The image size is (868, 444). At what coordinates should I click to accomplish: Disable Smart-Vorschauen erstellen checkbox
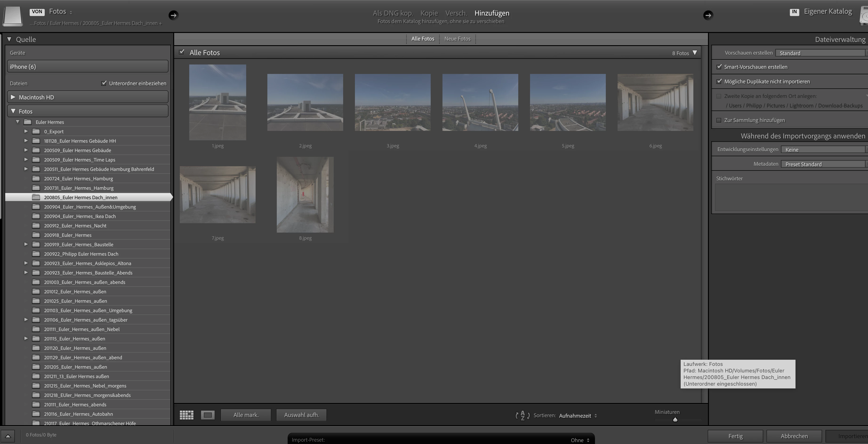coord(719,67)
